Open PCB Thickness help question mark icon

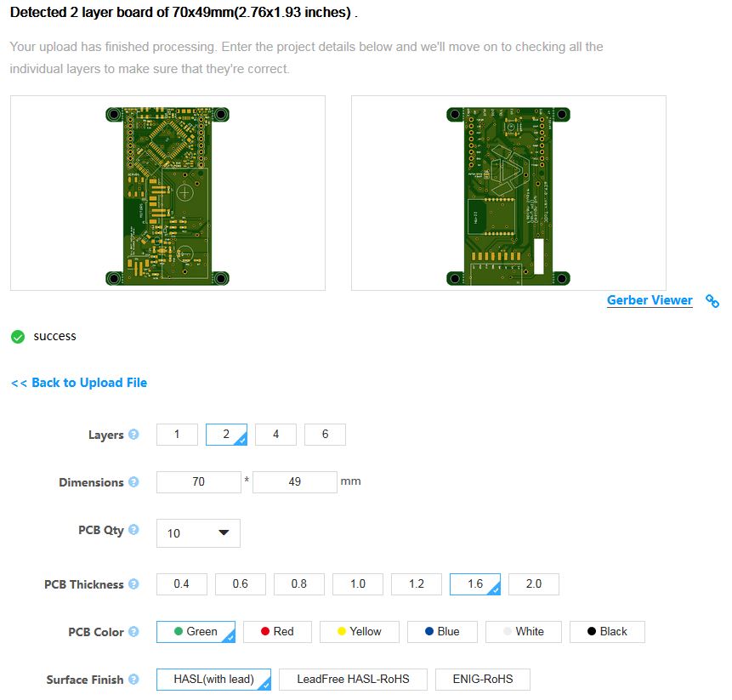tap(133, 584)
